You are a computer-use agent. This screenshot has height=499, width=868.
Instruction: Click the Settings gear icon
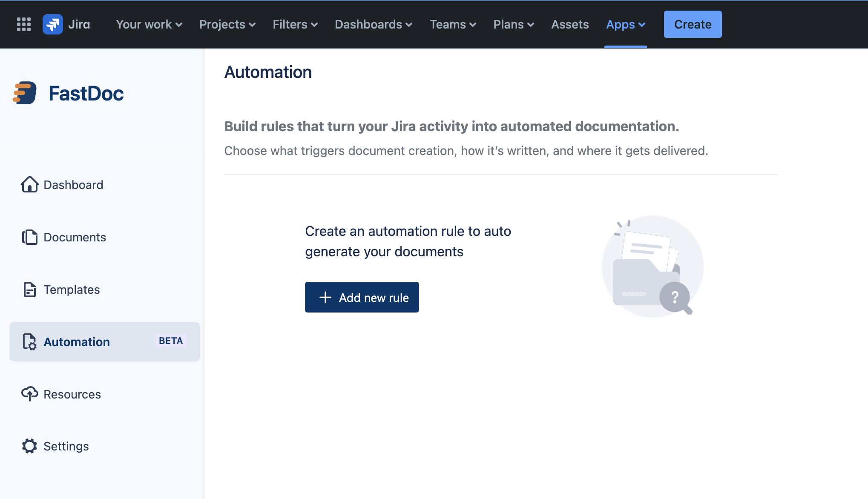pyautogui.click(x=30, y=446)
